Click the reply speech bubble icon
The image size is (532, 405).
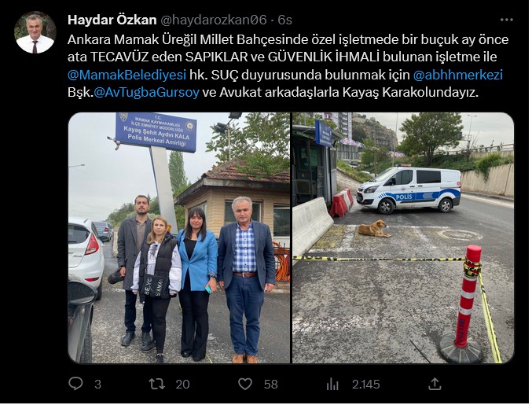click(75, 384)
